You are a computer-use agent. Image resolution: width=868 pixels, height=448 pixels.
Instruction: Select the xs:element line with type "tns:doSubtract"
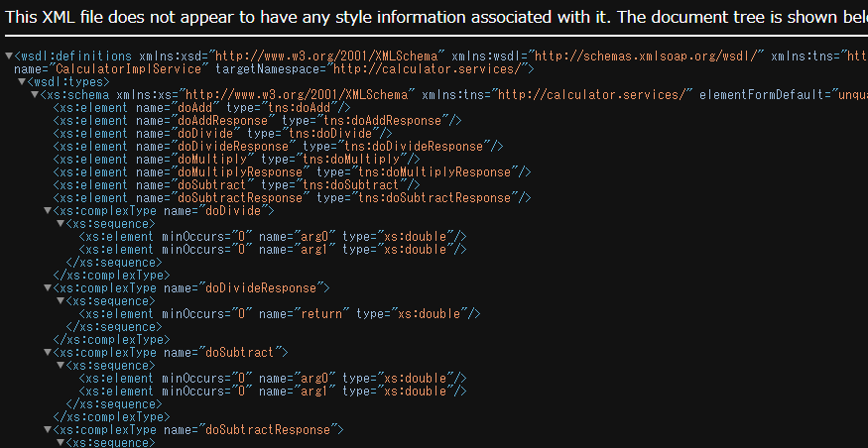click(x=236, y=184)
